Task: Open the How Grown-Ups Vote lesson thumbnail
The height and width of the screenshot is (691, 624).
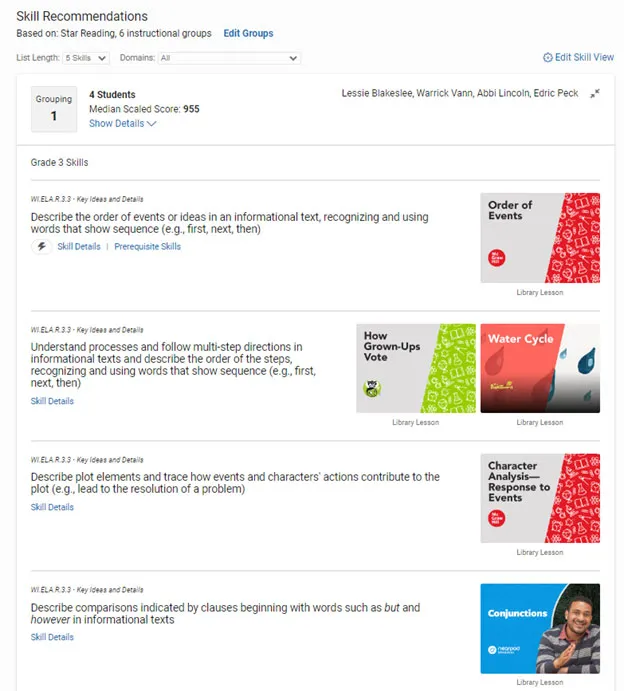Action: [x=416, y=368]
